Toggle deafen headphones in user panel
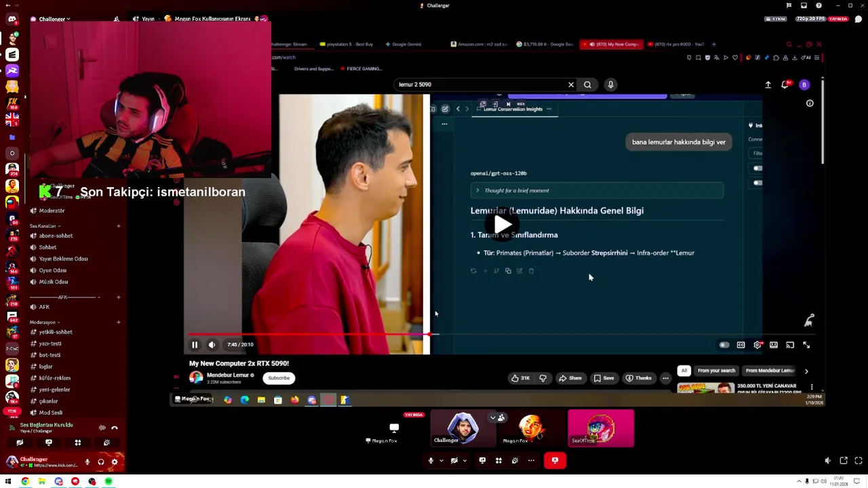Viewport: 868px width, 488px height. coord(101,462)
